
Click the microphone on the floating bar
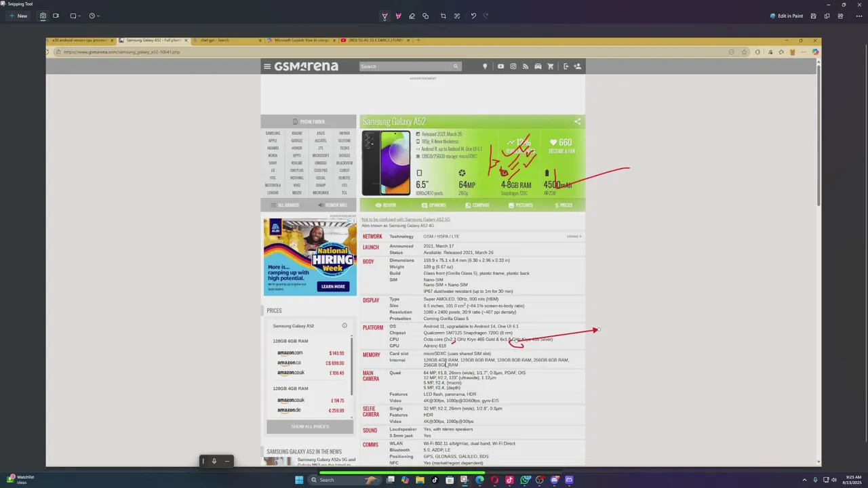click(214, 462)
